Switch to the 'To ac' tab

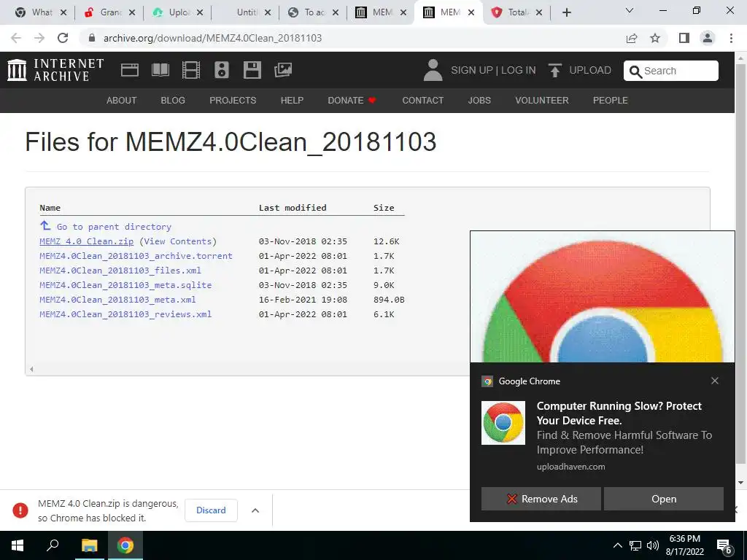point(314,12)
